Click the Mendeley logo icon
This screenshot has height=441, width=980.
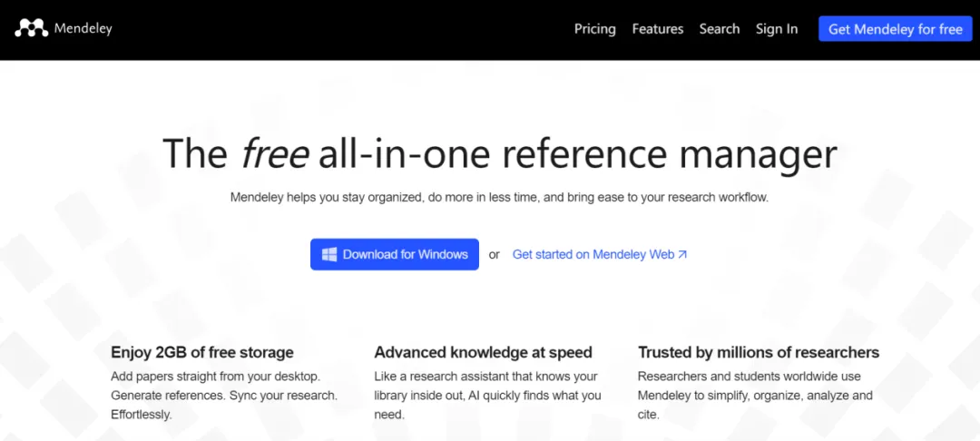click(x=31, y=28)
